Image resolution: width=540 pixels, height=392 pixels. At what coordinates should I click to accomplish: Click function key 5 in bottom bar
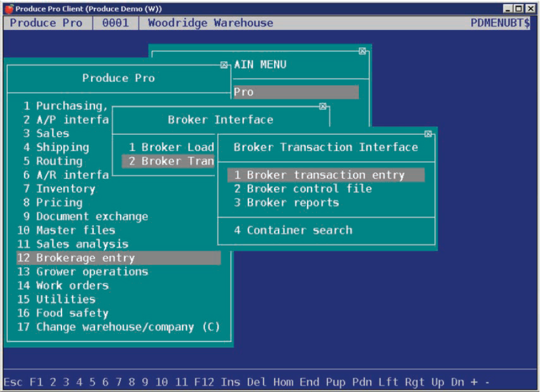coord(93,382)
